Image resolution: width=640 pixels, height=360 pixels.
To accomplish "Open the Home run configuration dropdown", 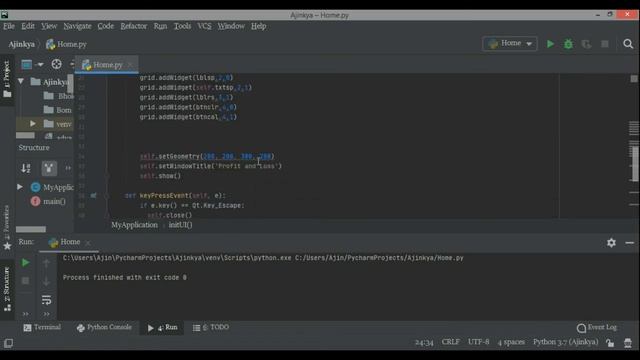I will click(510, 43).
